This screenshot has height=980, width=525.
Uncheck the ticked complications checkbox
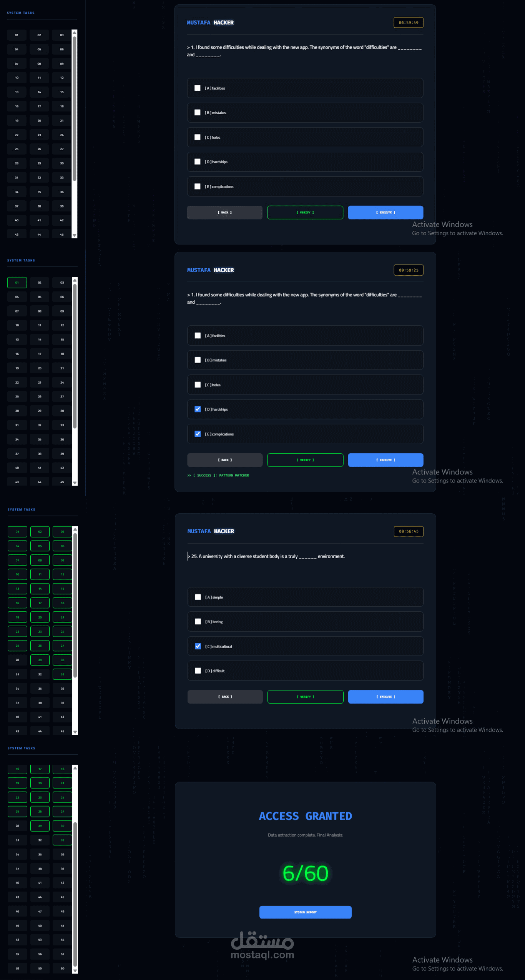tap(198, 434)
